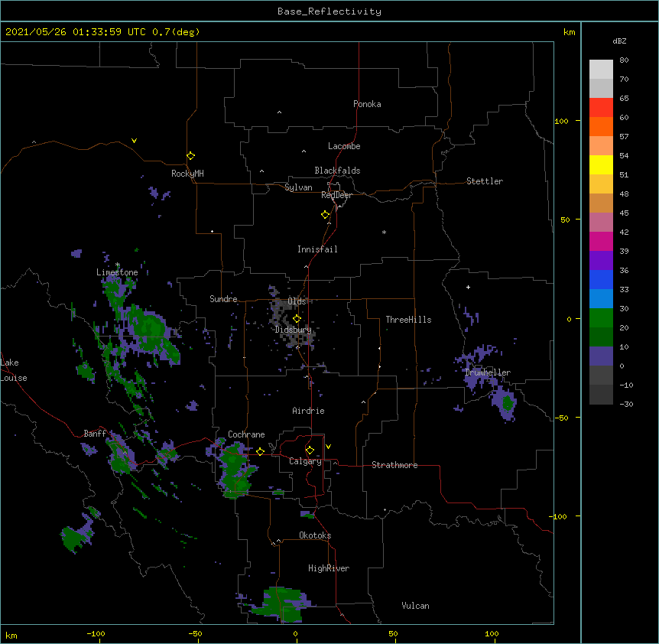Select the Vulcan label

(x=415, y=606)
